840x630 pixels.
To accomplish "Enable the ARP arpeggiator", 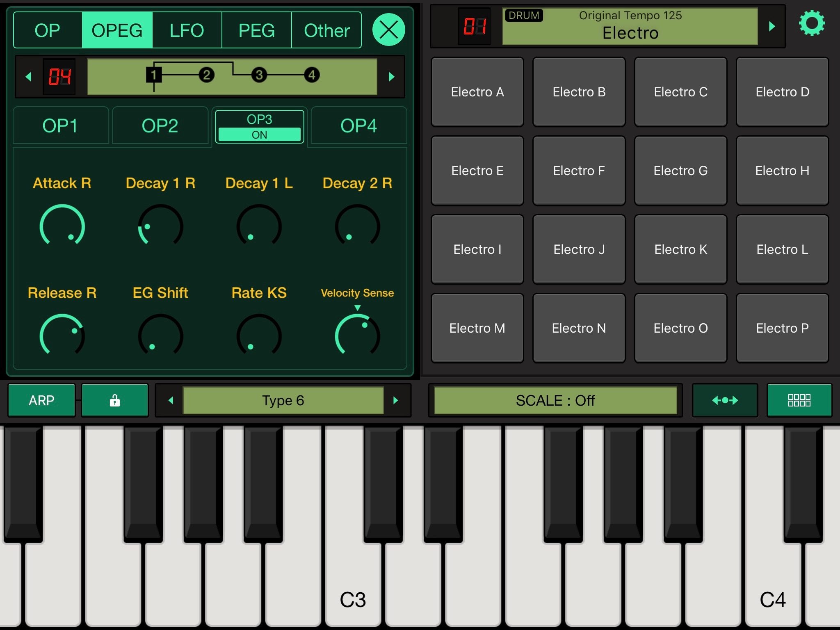I will click(x=41, y=400).
